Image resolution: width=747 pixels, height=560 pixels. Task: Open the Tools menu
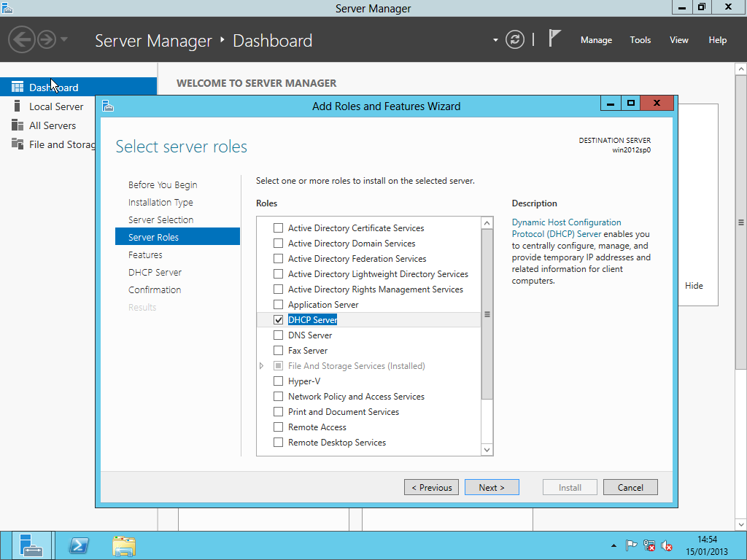coord(640,40)
